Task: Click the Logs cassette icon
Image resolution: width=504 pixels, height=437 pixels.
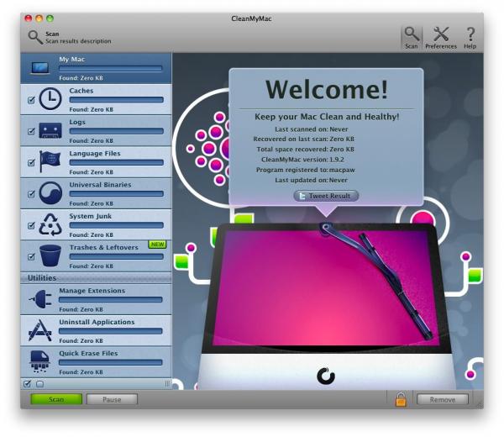Action: click(x=50, y=130)
